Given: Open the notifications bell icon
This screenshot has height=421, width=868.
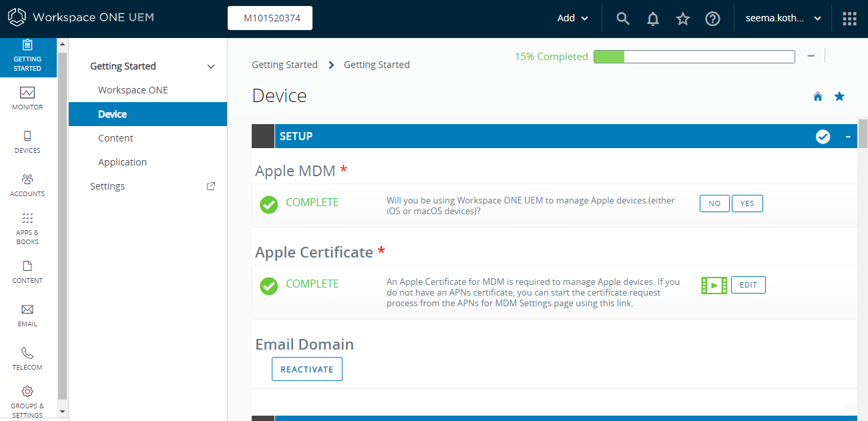Looking at the screenshot, I should coord(653,19).
